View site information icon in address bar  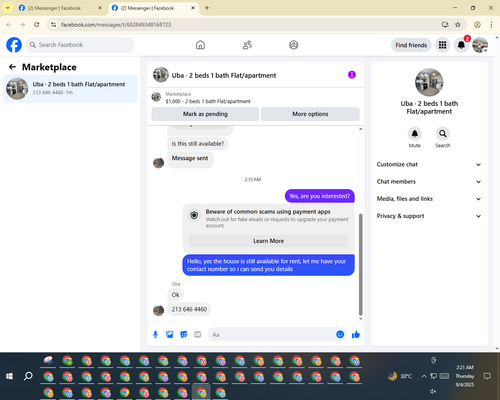[x=53, y=24]
